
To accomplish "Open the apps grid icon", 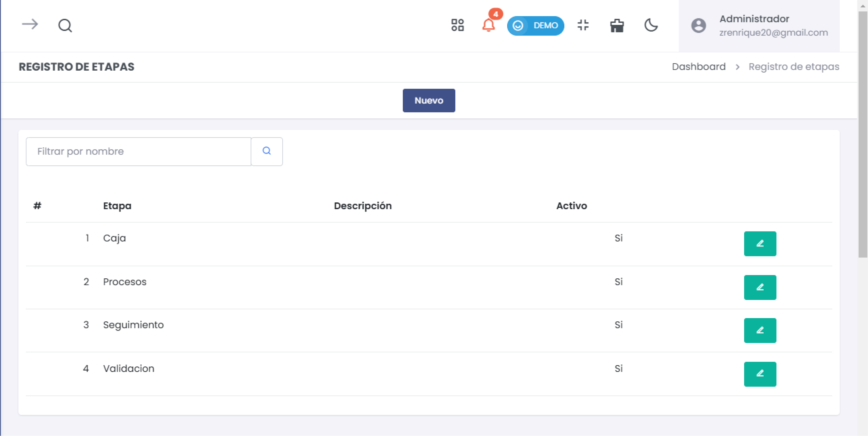I will tap(457, 25).
